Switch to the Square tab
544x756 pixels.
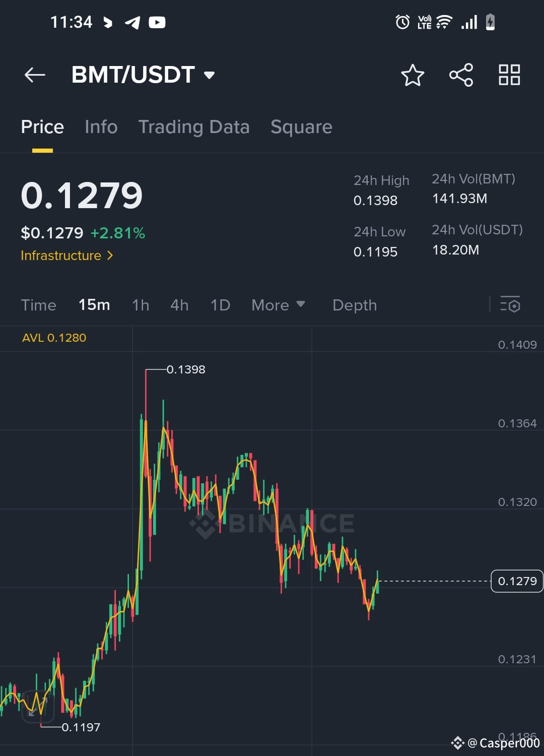tap(301, 127)
